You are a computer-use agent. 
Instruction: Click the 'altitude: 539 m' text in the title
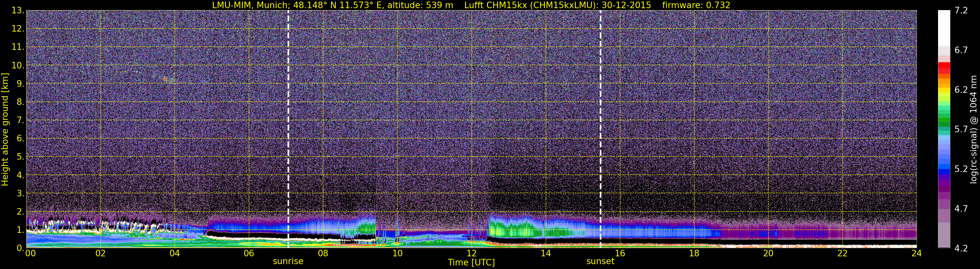[x=420, y=5]
